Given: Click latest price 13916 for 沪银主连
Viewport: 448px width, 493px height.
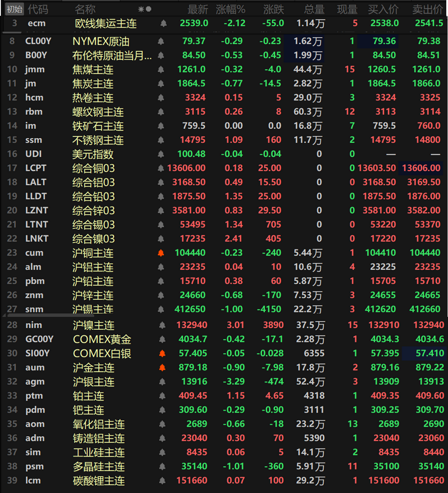Looking at the screenshot, I should click(194, 381).
